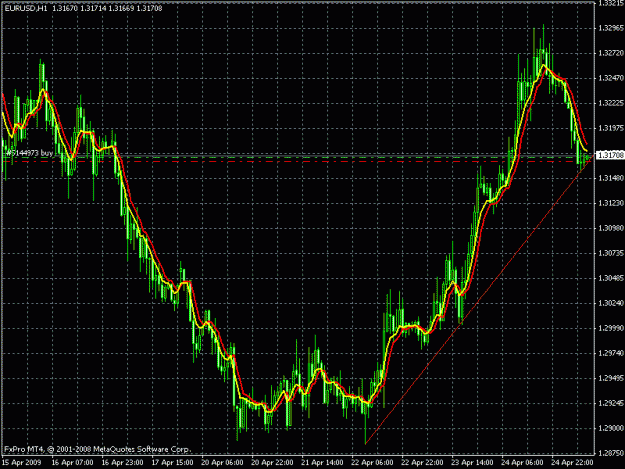Viewport: 625px width, 469px height.
Task: Click the 1.29245 price axis label
Action: pyautogui.click(x=611, y=404)
